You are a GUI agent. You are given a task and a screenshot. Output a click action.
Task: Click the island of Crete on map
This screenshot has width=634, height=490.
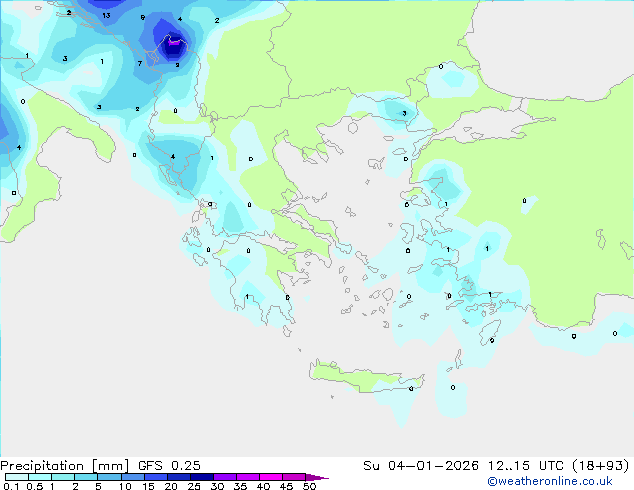(366, 377)
